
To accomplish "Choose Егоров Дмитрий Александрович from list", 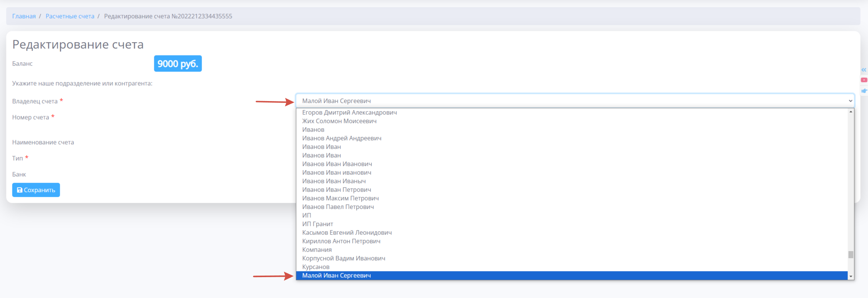I will click(x=349, y=112).
